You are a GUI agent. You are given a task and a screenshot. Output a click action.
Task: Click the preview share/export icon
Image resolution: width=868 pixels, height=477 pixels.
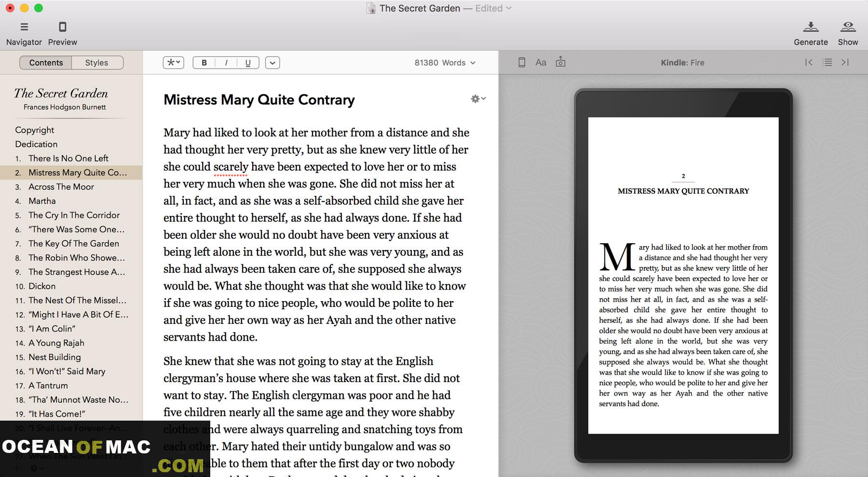pyautogui.click(x=560, y=62)
